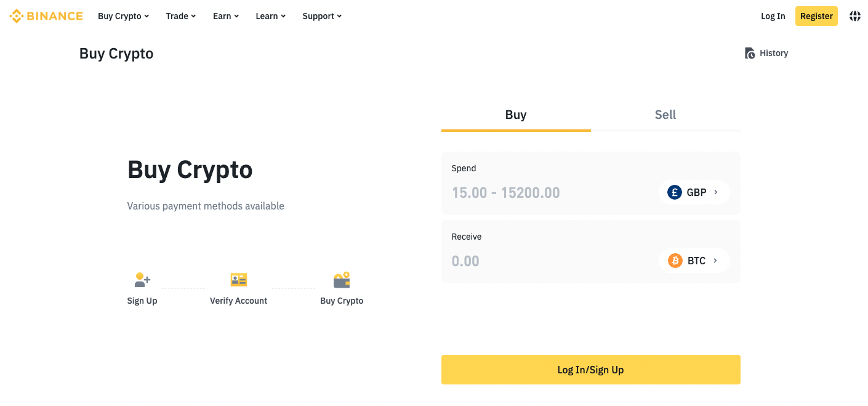Image resolution: width=868 pixels, height=406 pixels.
Task: Click the Buy Crypto wallet icon
Action: click(342, 280)
